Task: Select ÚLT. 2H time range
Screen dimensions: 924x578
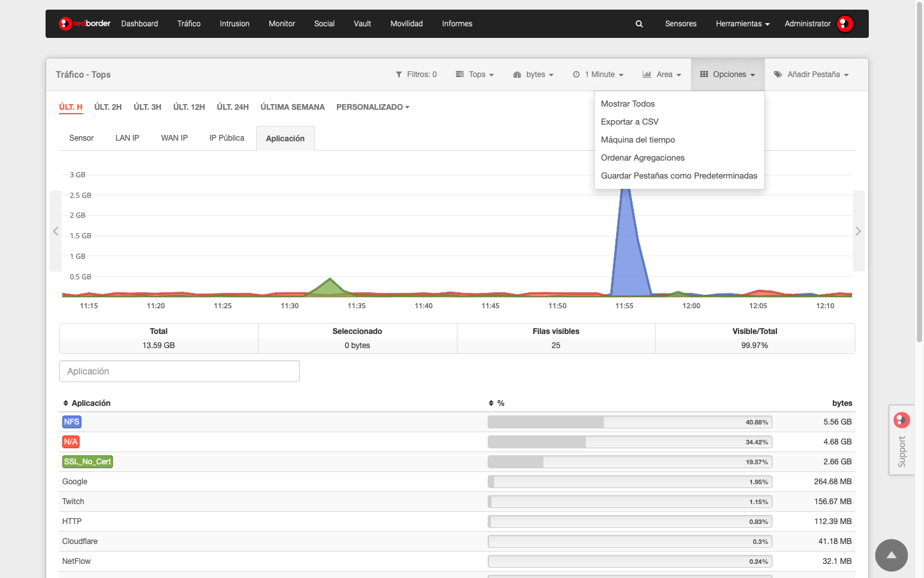Action: pos(108,107)
